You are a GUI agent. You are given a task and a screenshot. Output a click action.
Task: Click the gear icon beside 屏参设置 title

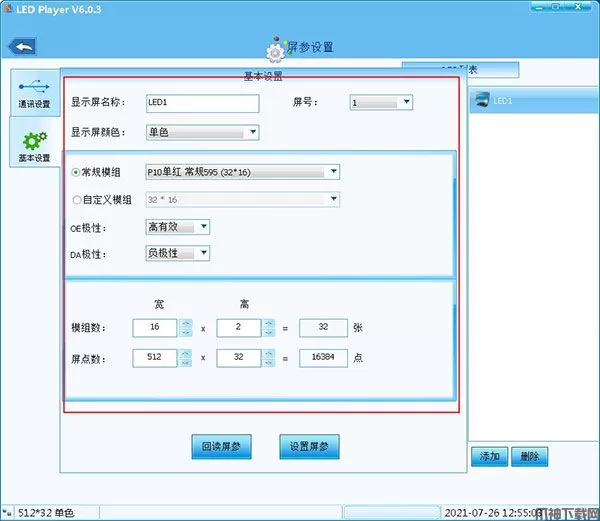275,50
